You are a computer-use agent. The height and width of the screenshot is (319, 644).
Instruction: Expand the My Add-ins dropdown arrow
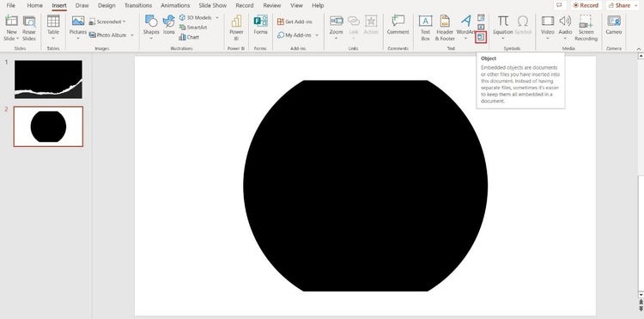(x=317, y=35)
